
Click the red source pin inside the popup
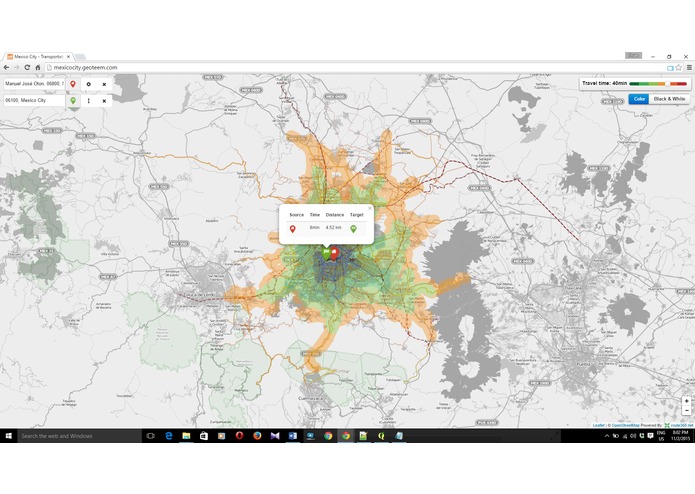(293, 229)
